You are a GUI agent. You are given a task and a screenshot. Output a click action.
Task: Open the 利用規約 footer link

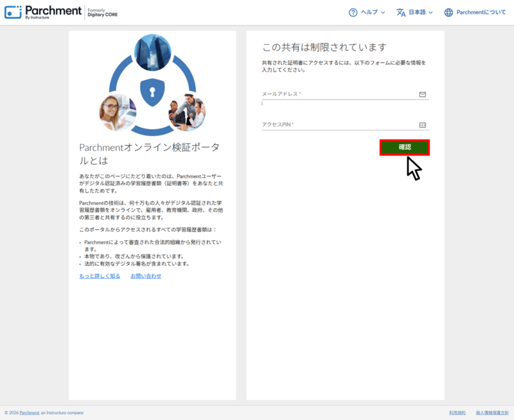point(457,412)
